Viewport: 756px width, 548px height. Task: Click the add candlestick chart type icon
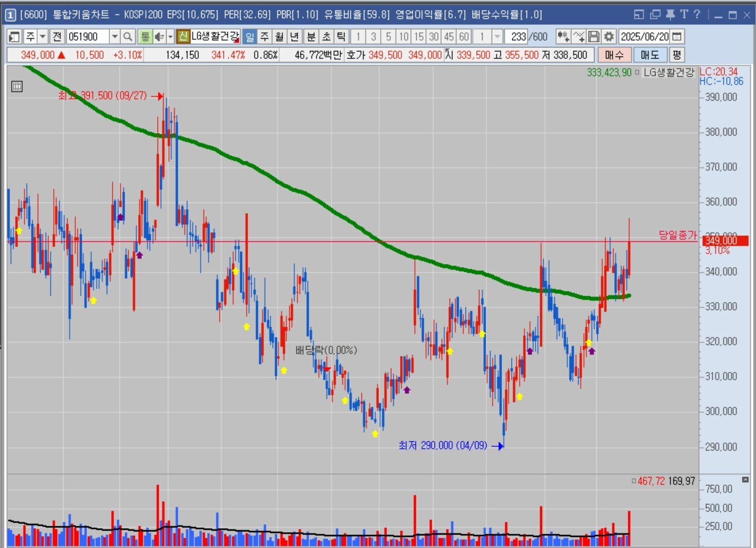point(563,36)
